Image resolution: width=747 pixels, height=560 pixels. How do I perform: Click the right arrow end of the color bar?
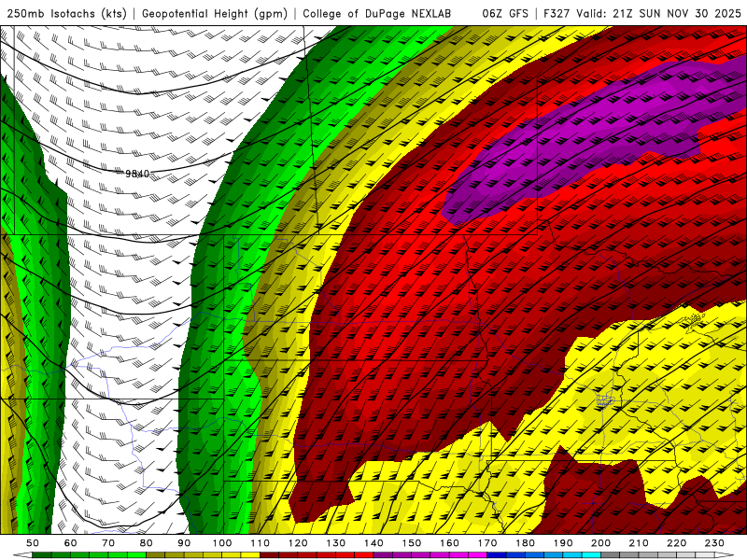click(725, 554)
